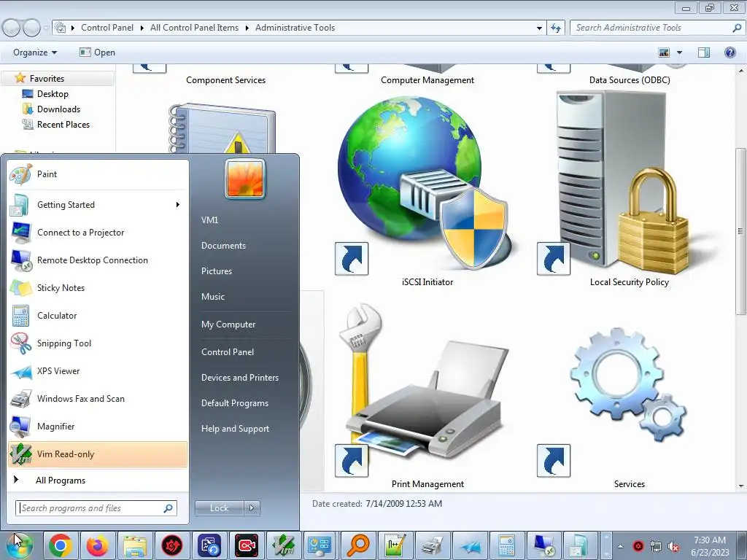Lock the computer with the Lock button
The image size is (747, 560).
(219, 508)
